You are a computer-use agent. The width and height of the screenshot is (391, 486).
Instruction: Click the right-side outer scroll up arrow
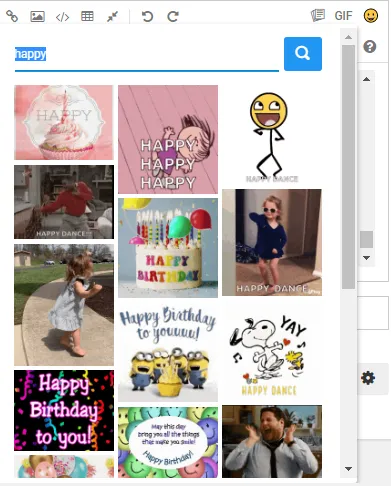(366, 79)
